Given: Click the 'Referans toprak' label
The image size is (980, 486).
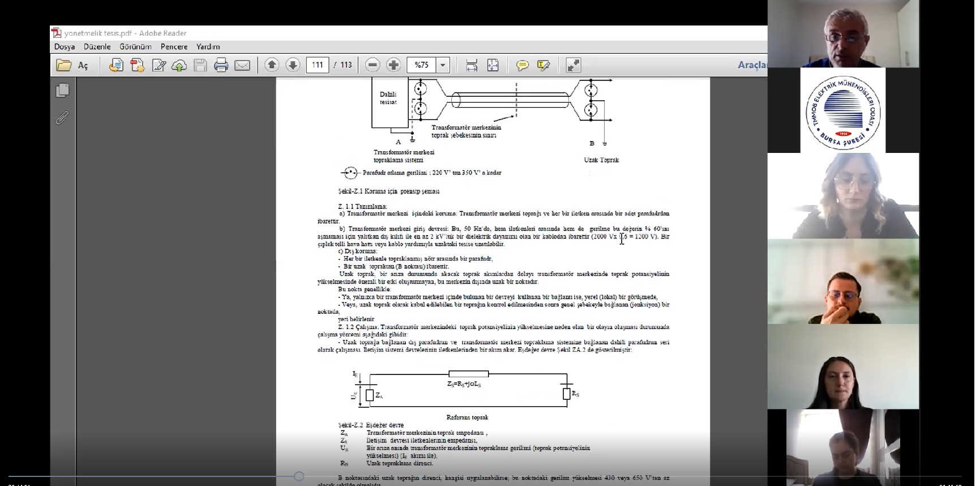Looking at the screenshot, I should [467, 417].
